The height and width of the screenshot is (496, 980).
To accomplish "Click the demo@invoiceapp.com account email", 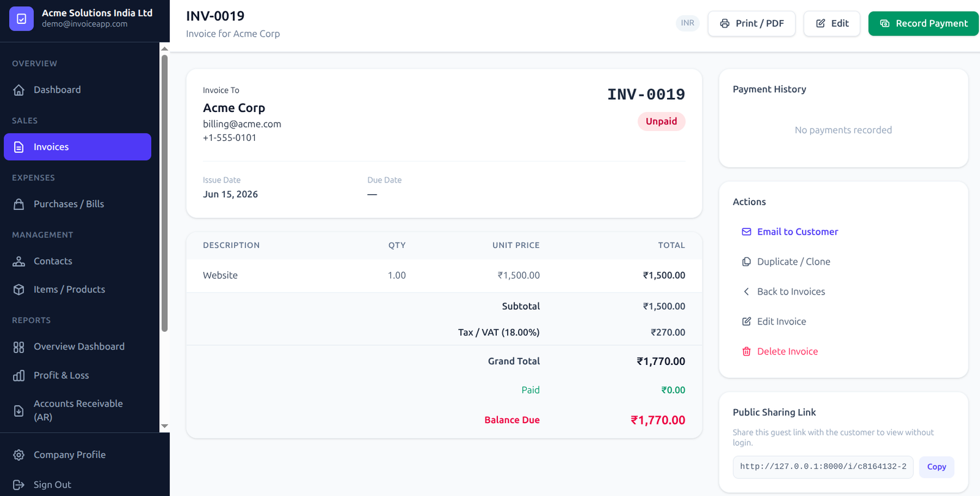I will (85, 24).
